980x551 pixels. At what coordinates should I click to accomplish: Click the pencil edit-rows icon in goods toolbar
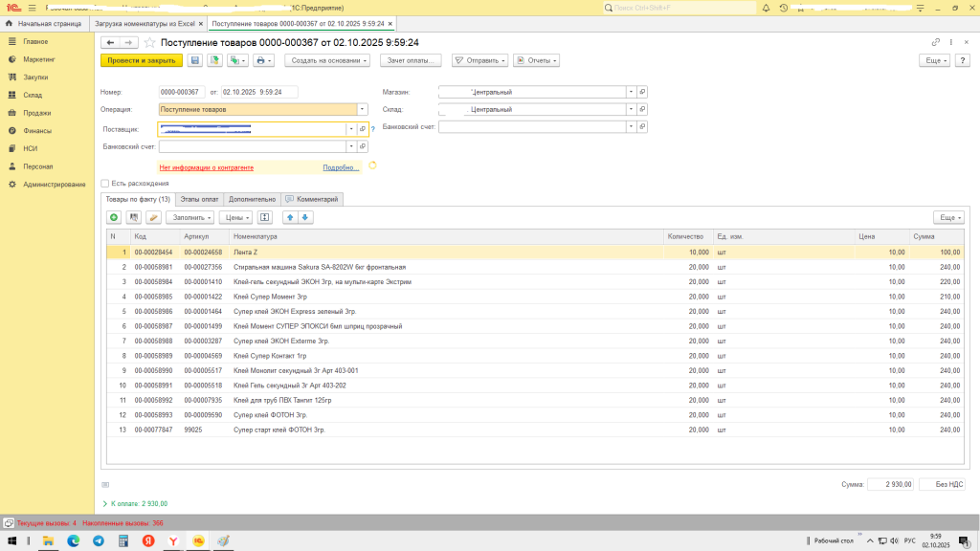tap(154, 217)
